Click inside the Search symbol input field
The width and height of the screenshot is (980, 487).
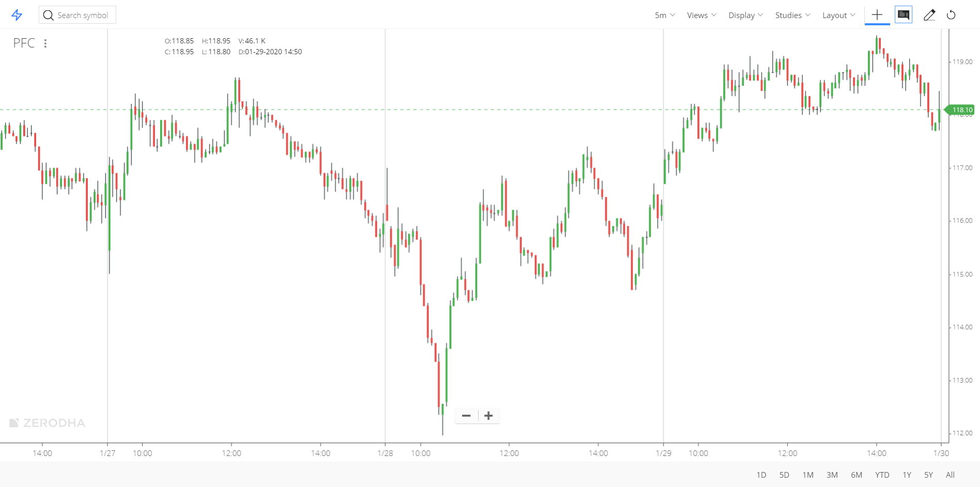pyautogui.click(x=83, y=15)
